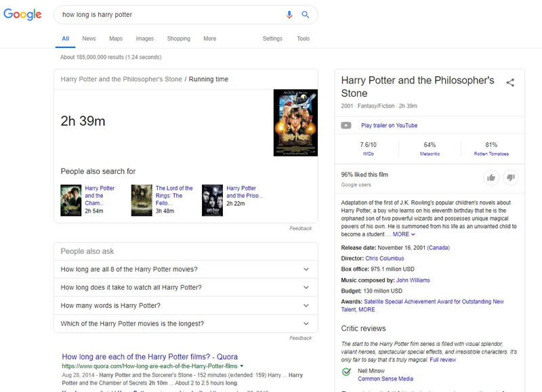Switch to the News tab

tap(89, 39)
